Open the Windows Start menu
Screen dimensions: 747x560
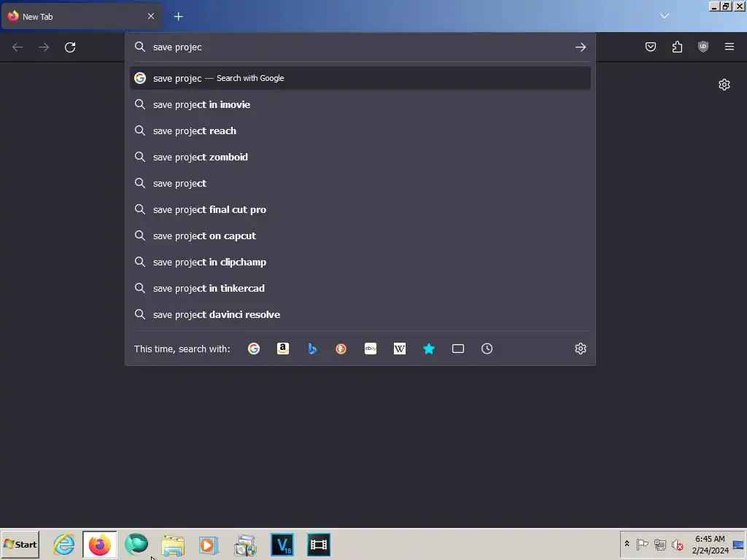tap(20, 544)
